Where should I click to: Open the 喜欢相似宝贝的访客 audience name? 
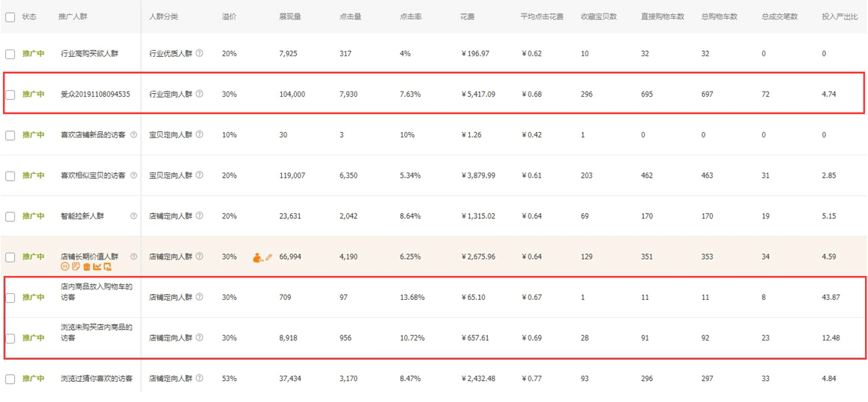tap(93, 175)
